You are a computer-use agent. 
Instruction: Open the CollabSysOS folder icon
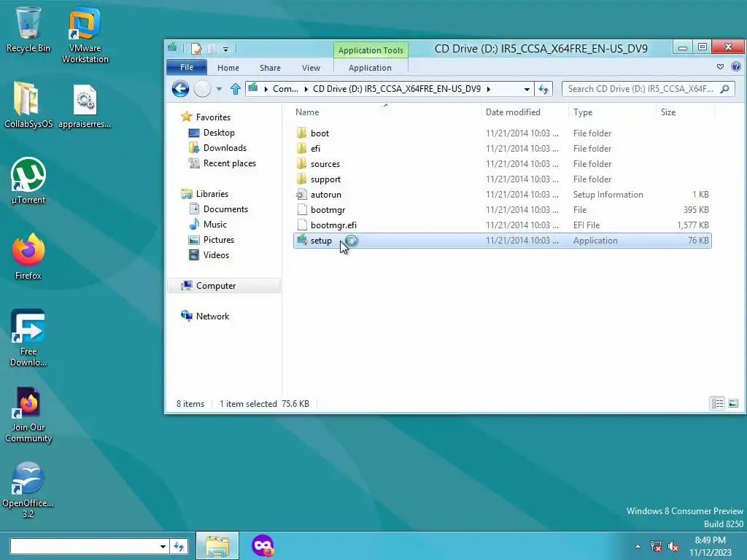pos(28,105)
